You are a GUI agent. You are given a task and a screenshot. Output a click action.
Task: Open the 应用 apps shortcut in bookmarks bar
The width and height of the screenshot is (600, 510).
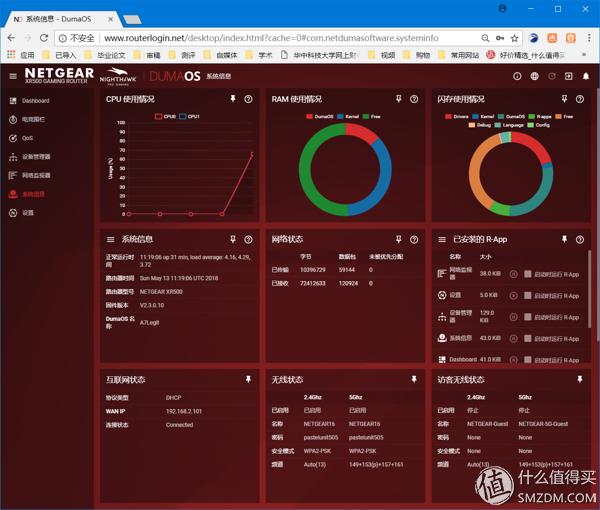pos(21,55)
